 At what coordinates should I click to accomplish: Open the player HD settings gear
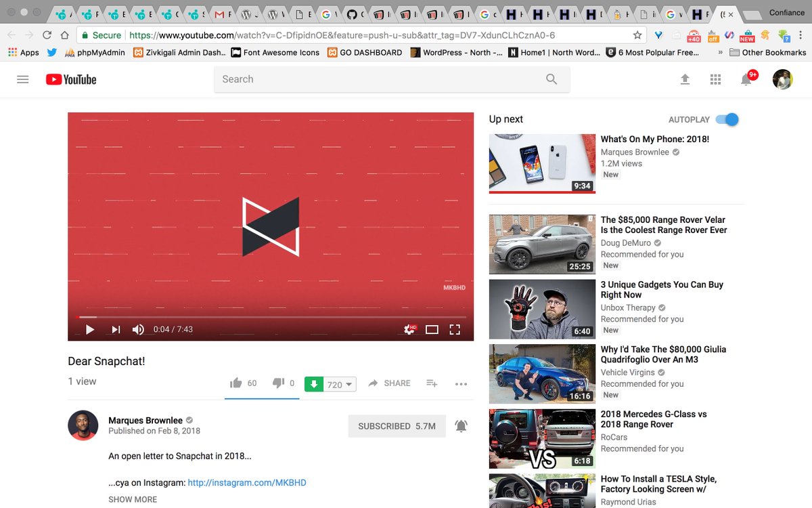409,329
